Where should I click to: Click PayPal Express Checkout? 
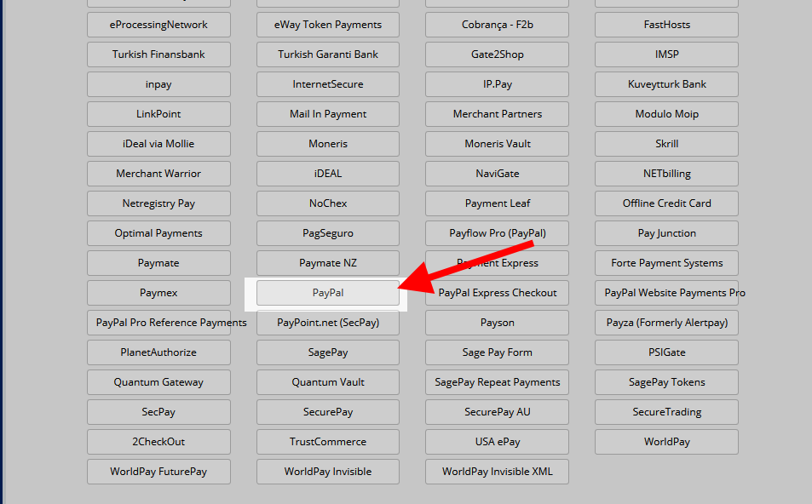pos(497,293)
